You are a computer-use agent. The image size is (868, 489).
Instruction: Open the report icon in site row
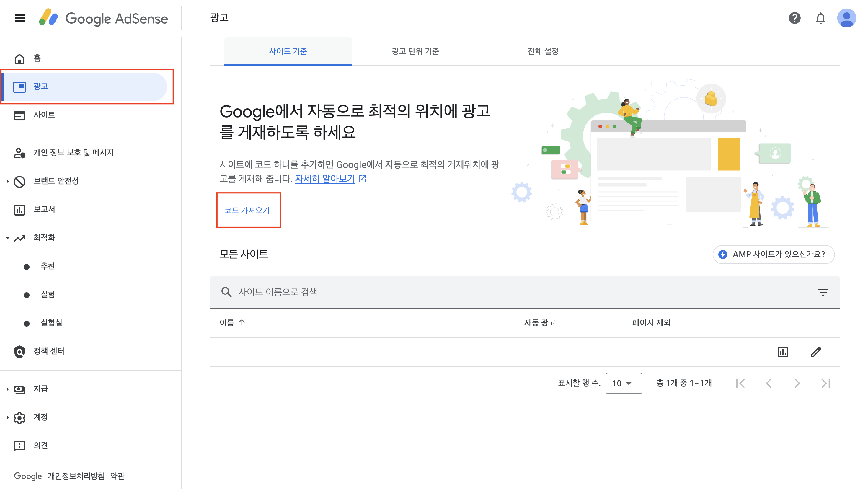coord(782,352)
